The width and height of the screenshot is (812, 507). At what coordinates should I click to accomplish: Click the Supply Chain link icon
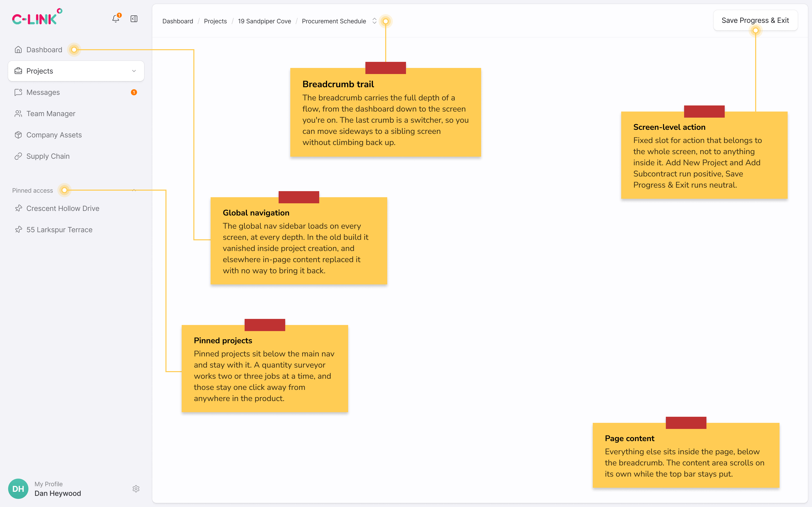tap(19, 156)
